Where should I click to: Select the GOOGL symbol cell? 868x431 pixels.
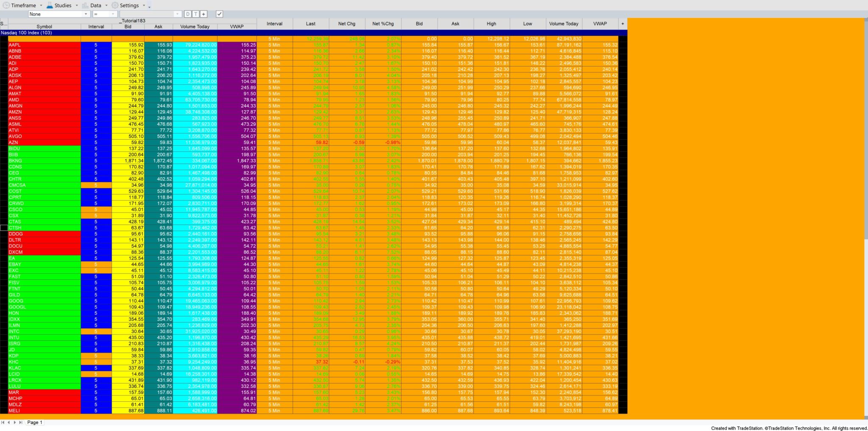pyautogui.click(x=45, y=307)
